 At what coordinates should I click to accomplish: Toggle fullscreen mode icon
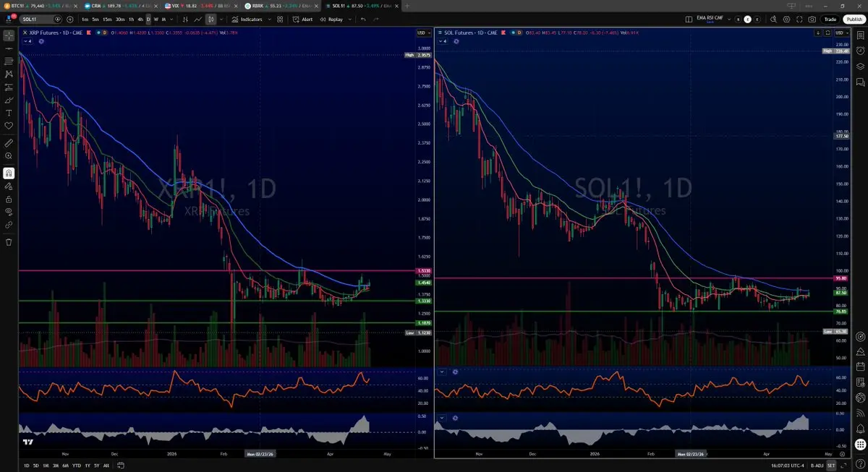(799, 20)
